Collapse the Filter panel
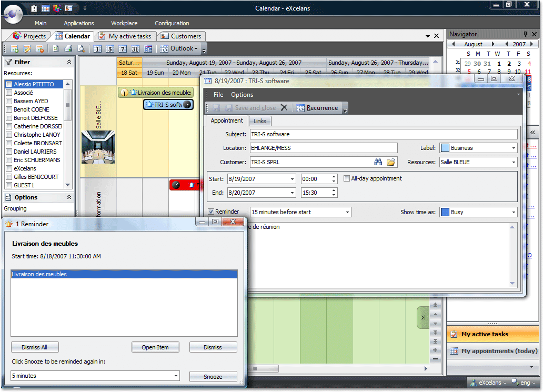 (69, 62)
